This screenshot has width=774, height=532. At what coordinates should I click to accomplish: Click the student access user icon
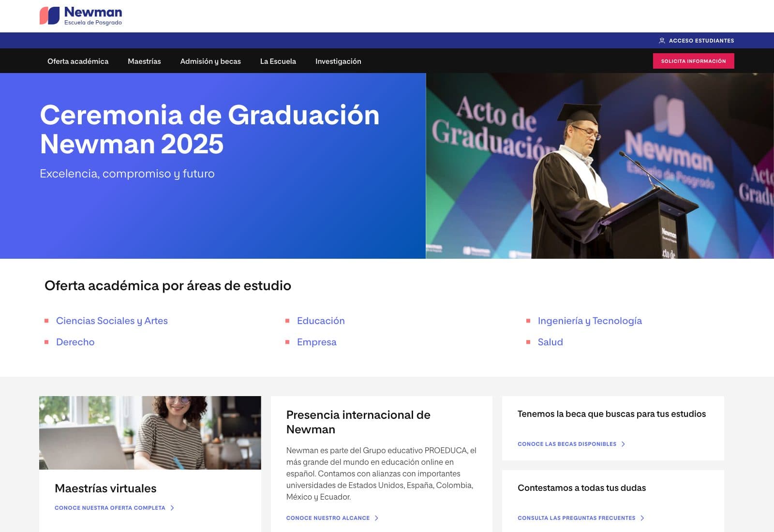click(x=662, y=41)
